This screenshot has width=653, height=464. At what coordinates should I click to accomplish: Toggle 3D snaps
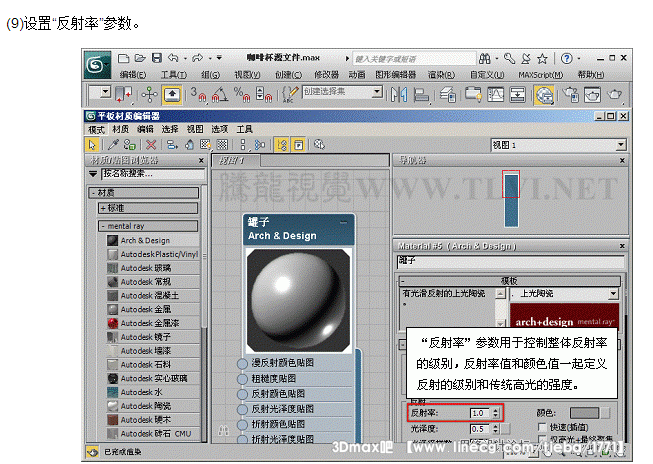(198, 95)
